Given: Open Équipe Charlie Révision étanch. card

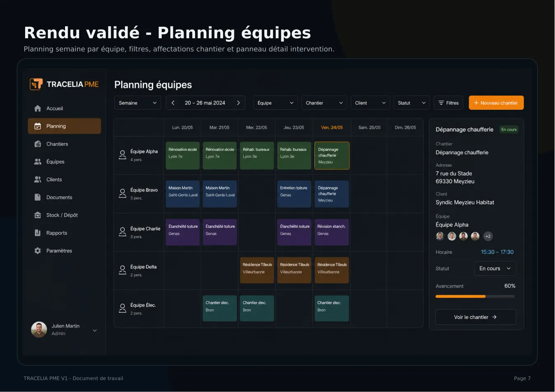Looking at the screenshot, I should click(332, 232).
